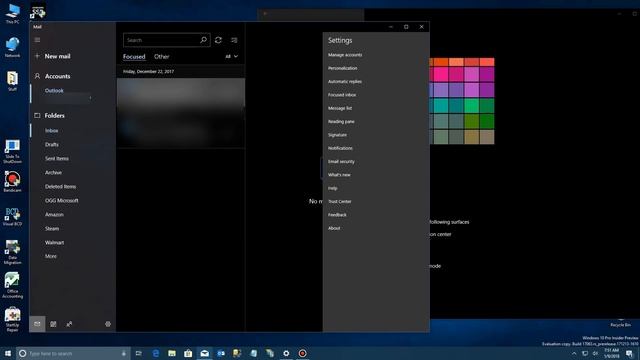640x360 pixels.
Task: Open Microsoft Store from the taskbar
Action: coord(188,353)
